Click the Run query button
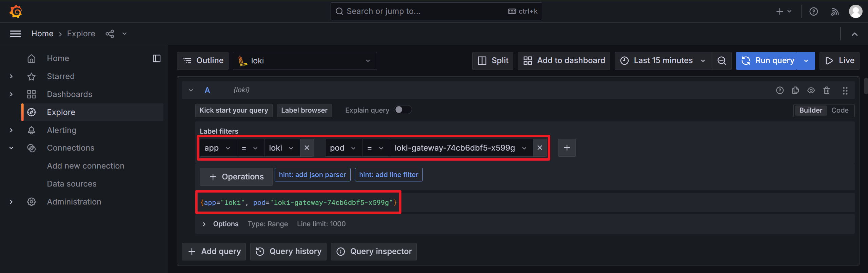The image size is (868, 273). click(x=766, y=61)
